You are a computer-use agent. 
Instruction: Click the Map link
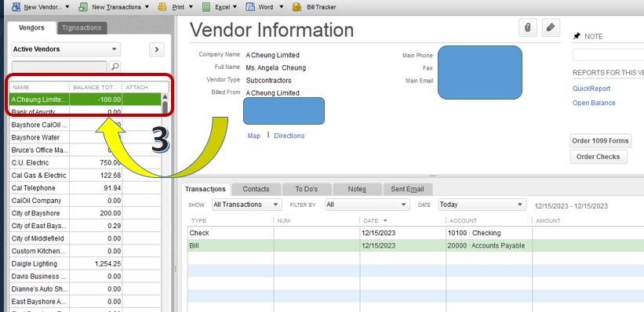click(254, 136)
